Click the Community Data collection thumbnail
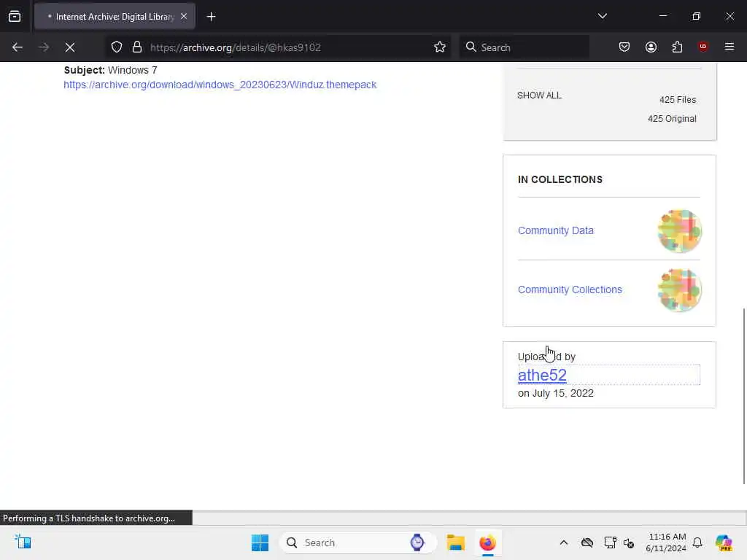 679,231
